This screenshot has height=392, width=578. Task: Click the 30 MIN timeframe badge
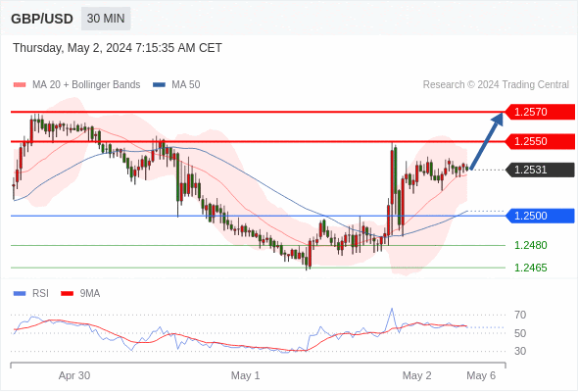(x=106, y=19)
